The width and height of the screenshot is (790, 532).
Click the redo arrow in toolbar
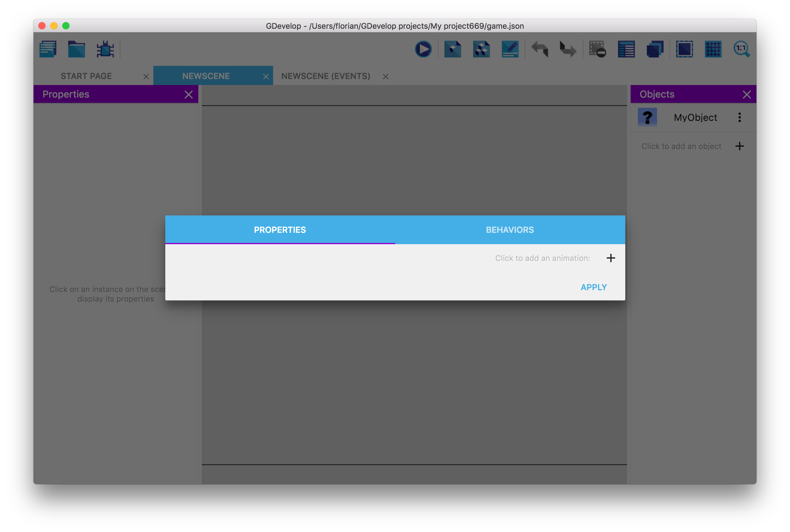(568, 50)
